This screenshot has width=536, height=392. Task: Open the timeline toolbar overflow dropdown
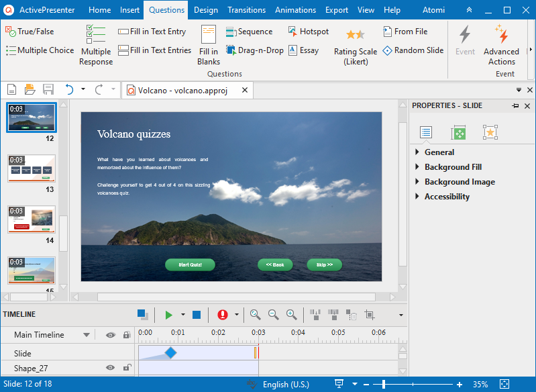point(401,315)
